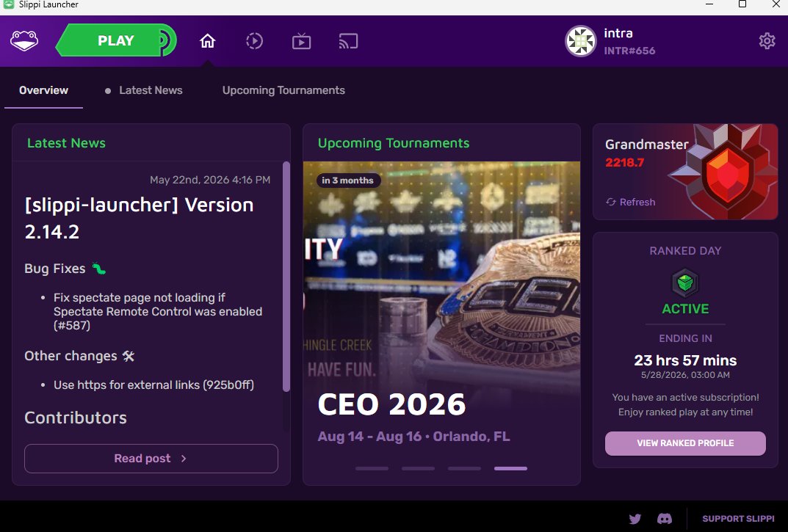The image size is (788, 532).
Task: Click the '2218.7' rating value
Action: [x=625, y=162]
